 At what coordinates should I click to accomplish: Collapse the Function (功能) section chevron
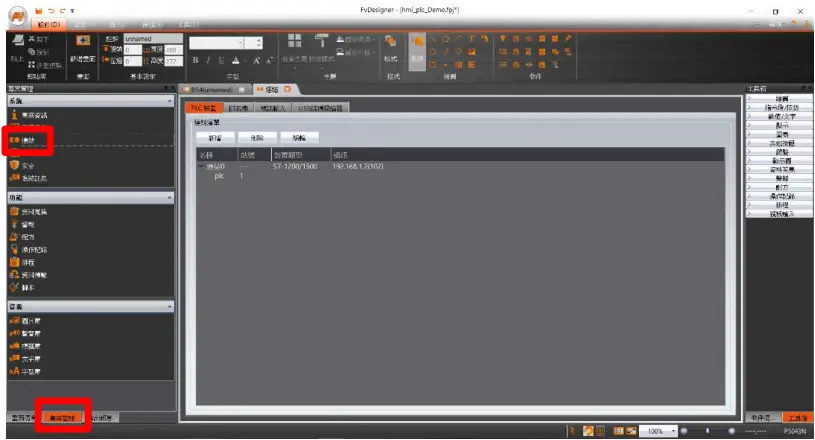click(x=169, y=198)
